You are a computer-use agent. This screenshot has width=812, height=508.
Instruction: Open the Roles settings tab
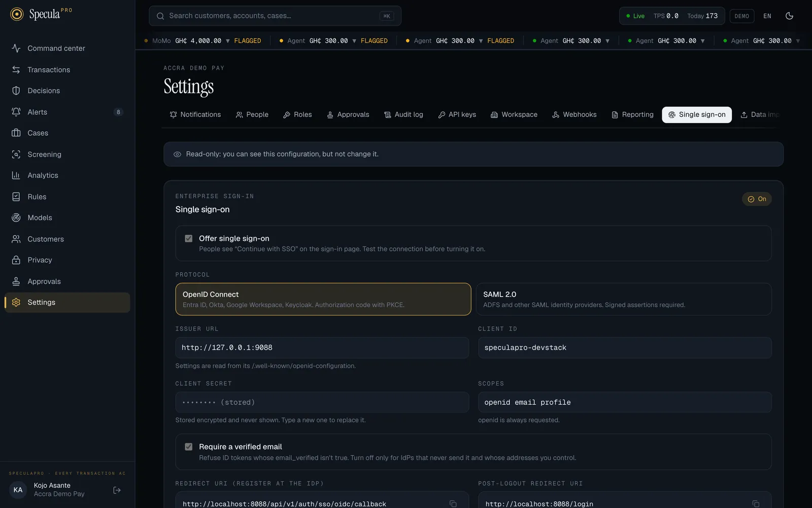tap(297, 115)
